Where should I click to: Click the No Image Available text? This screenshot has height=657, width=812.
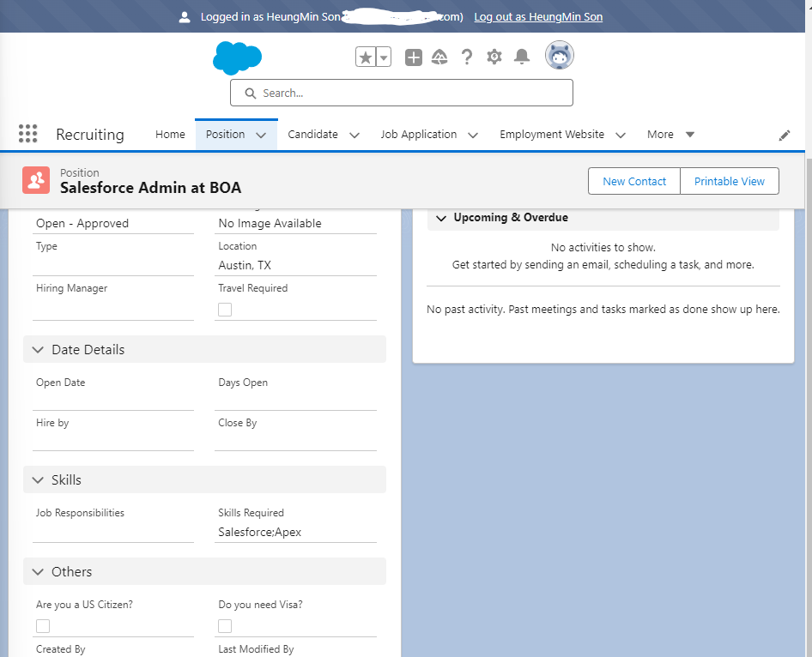pos(270,223)
